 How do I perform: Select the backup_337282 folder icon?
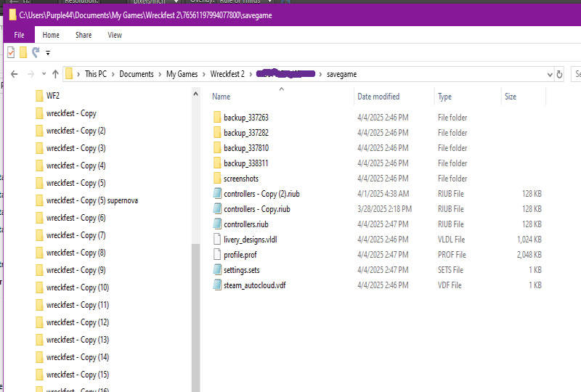(x=217, y=133)
